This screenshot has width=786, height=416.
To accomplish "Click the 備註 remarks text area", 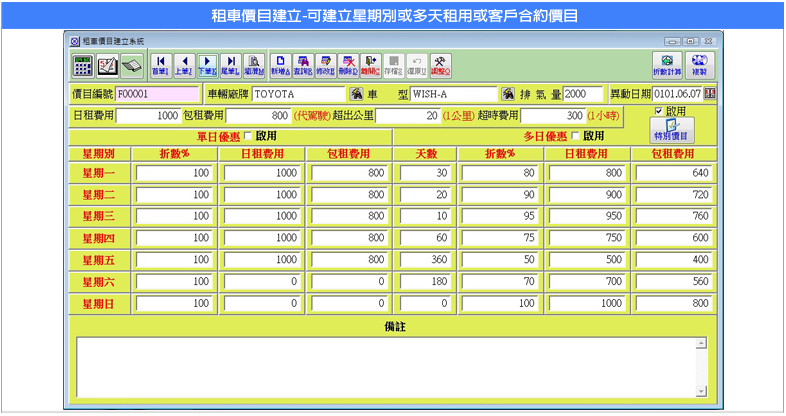I will [392, 366].
